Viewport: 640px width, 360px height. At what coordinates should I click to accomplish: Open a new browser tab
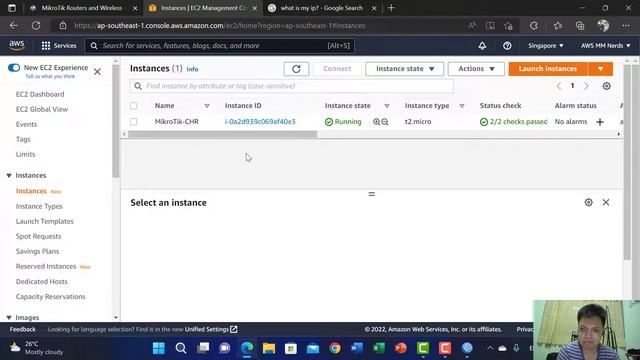coord(391,8)
